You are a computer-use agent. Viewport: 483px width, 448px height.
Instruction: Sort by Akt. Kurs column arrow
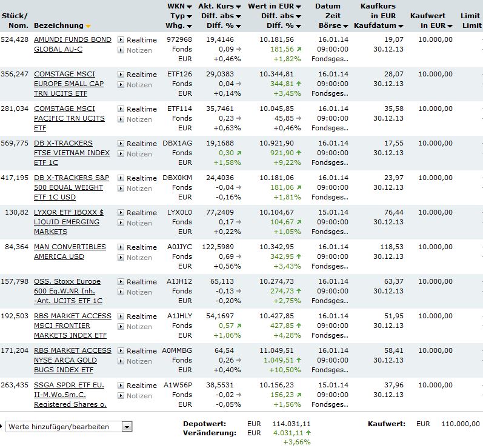tap(238, 7)
